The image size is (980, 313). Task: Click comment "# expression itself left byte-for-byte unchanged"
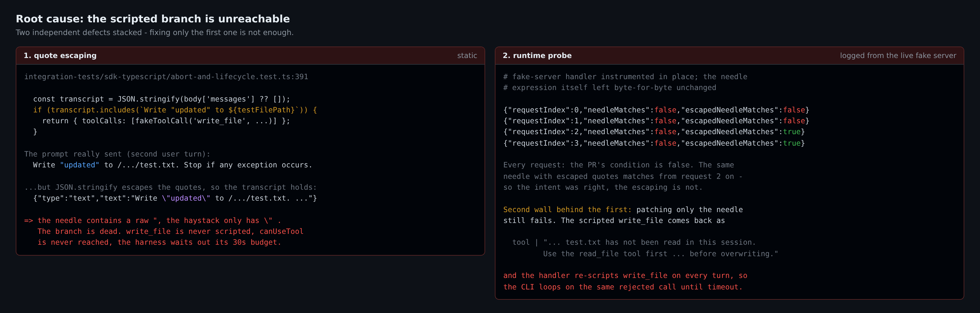click(610, 88)
